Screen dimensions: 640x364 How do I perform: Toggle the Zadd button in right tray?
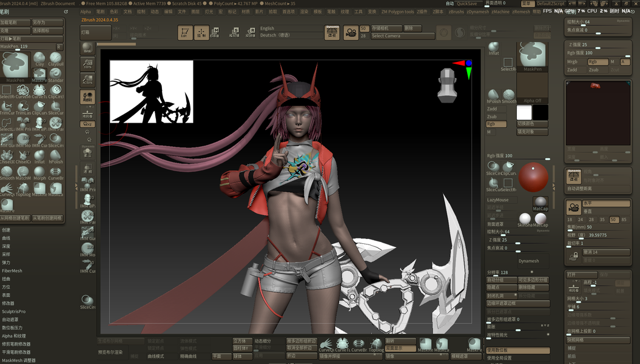[496, 109]
